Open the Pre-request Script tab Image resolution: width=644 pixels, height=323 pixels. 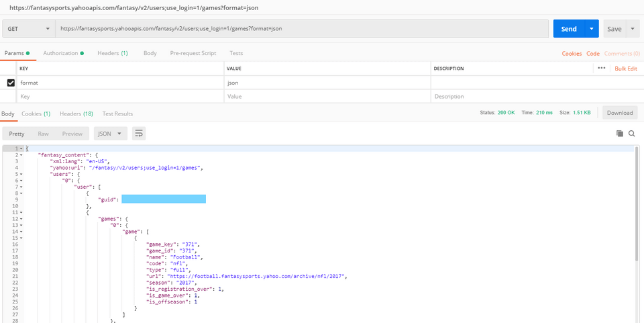193,53
